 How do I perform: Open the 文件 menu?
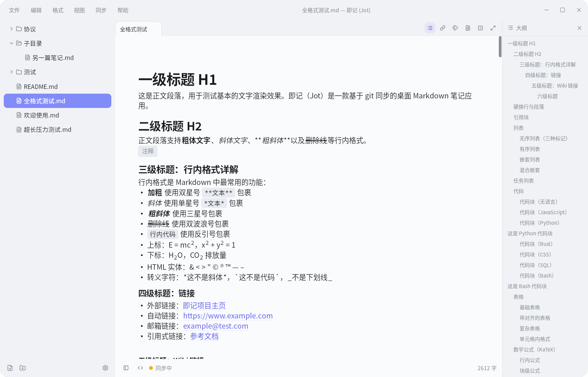tap(14, 10)
